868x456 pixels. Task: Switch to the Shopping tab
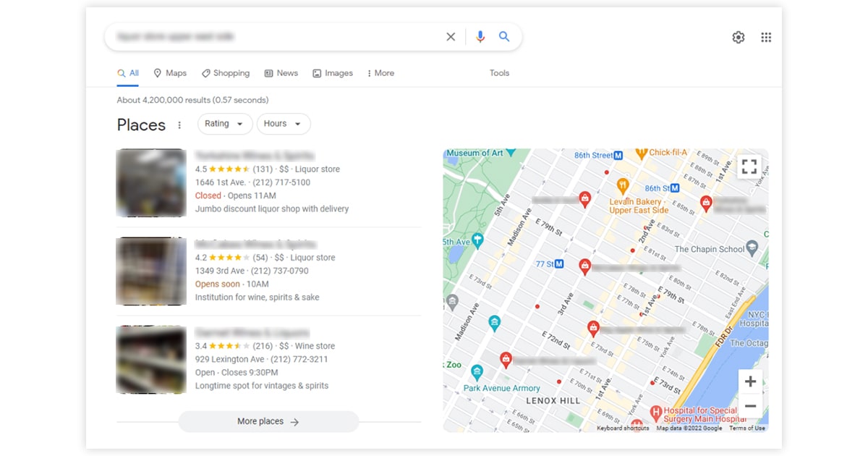coord(226,73)
